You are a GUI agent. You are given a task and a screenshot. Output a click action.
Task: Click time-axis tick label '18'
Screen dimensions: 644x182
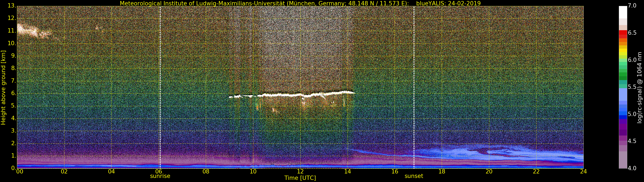tap(442, 172)
